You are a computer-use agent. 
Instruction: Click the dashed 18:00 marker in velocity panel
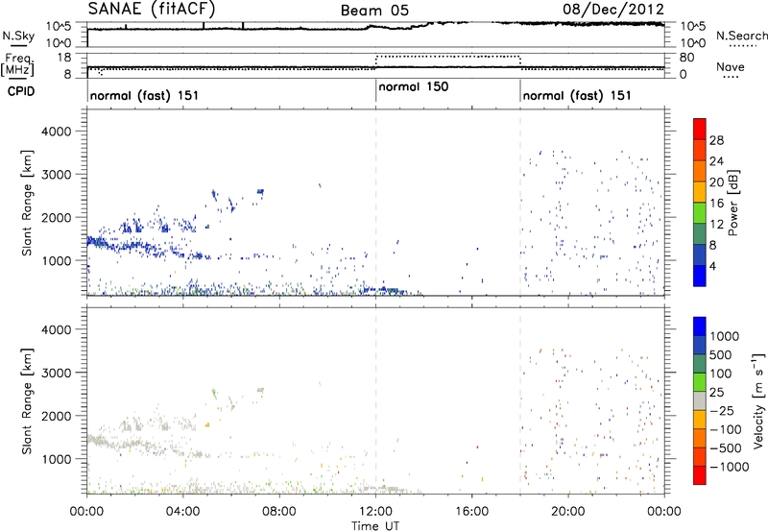click(x=520, y=400)
